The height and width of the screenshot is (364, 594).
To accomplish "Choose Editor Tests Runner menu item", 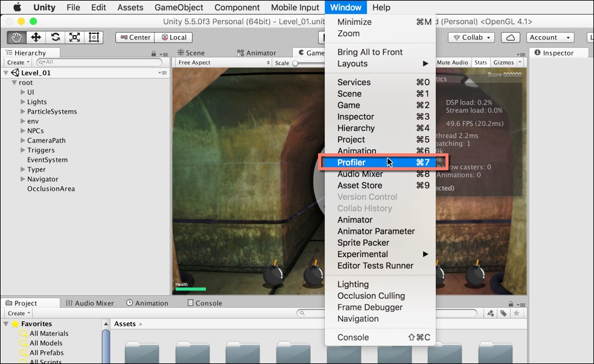I will (380, 266).
